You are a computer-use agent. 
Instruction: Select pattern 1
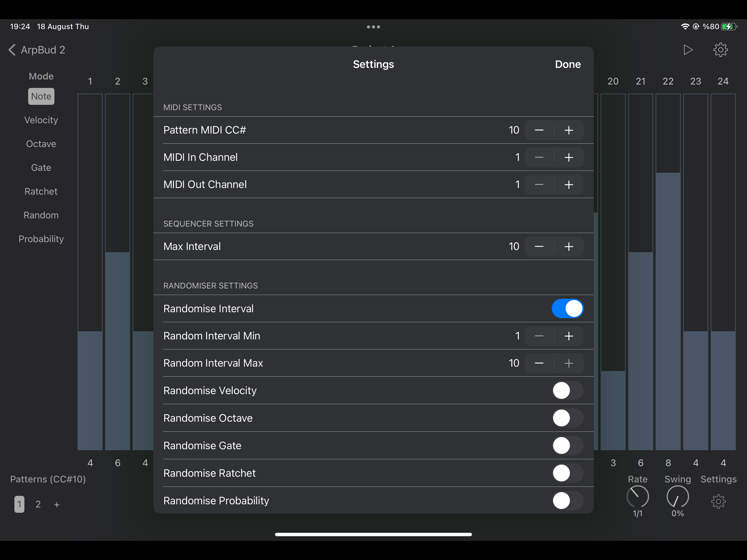[x=19, y=504]
